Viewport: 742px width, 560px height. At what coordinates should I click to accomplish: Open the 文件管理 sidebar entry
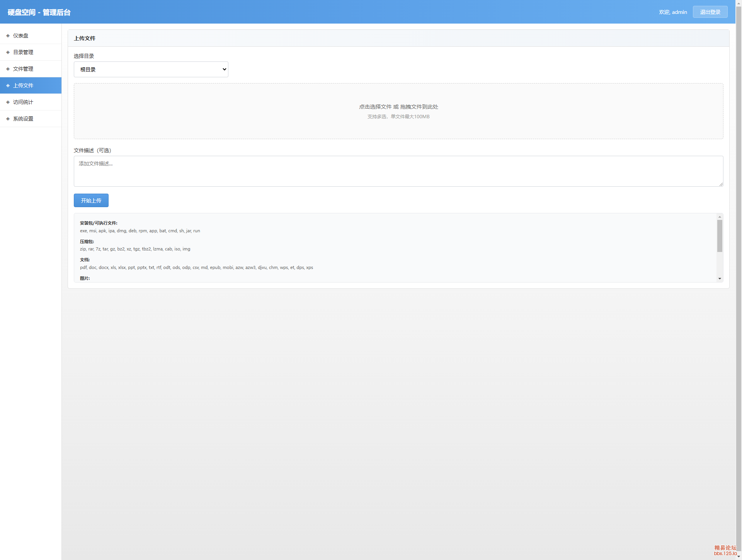pos(23,69)
